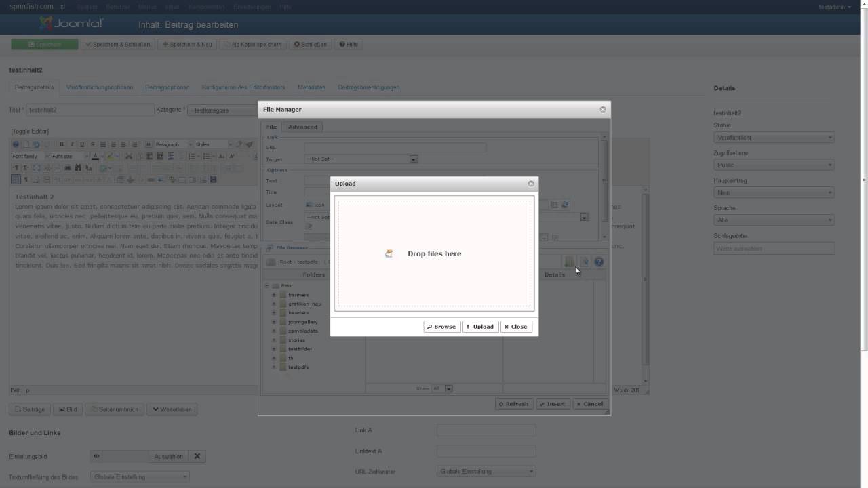
Task: Click the 'Drop files here' upload area
Action: (434, 253)
